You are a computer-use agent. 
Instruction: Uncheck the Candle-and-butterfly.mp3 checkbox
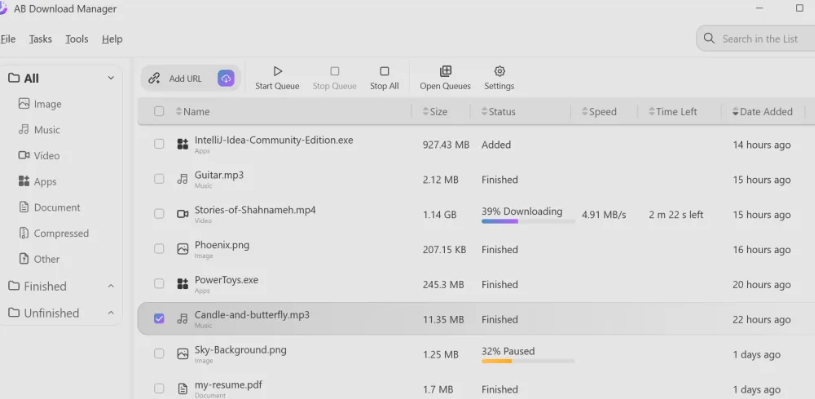[159, 318]
